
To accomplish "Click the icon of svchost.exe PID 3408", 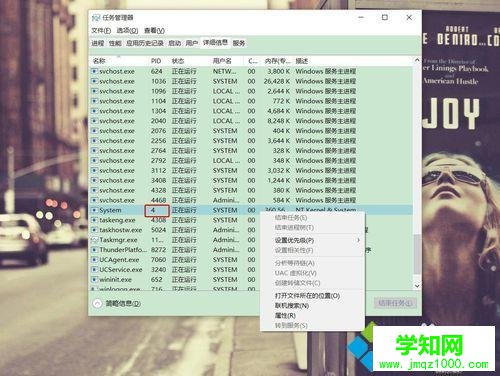I will pos(95,180).
